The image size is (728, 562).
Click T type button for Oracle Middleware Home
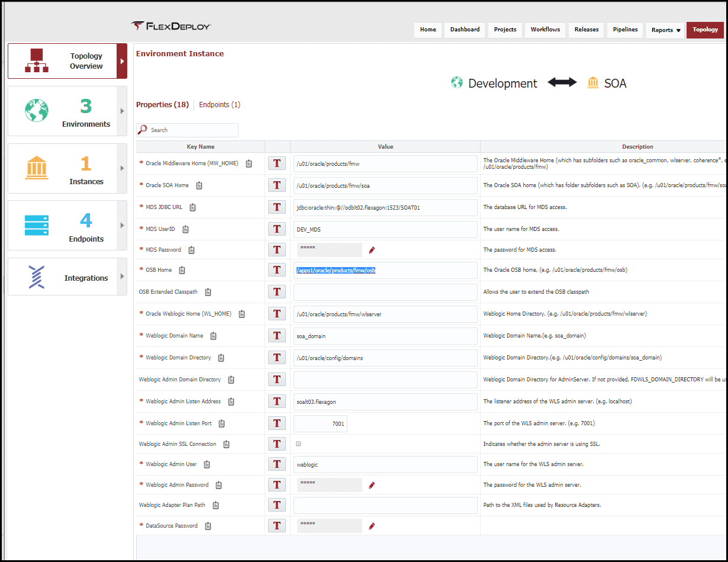tap(277, 163)
